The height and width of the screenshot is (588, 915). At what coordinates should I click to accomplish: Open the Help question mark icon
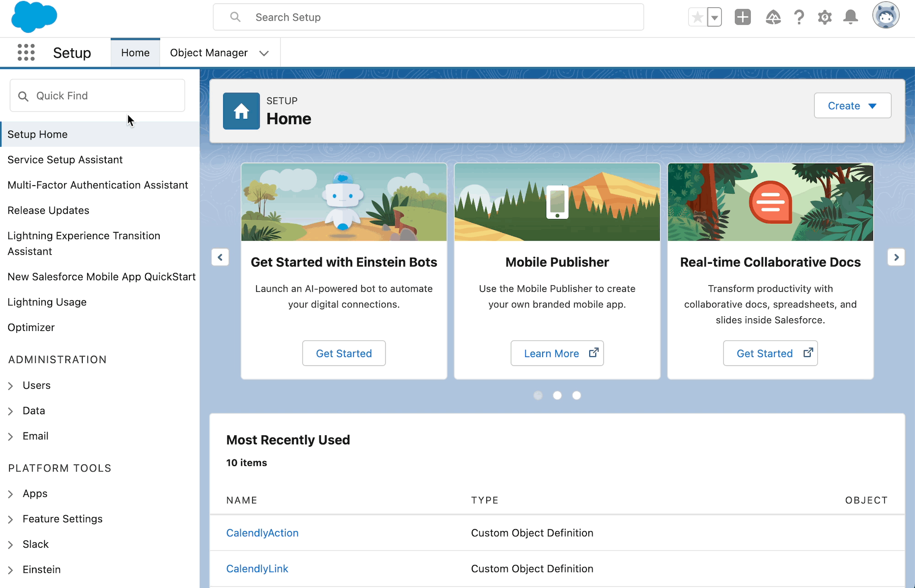click(x=799, y=17)
